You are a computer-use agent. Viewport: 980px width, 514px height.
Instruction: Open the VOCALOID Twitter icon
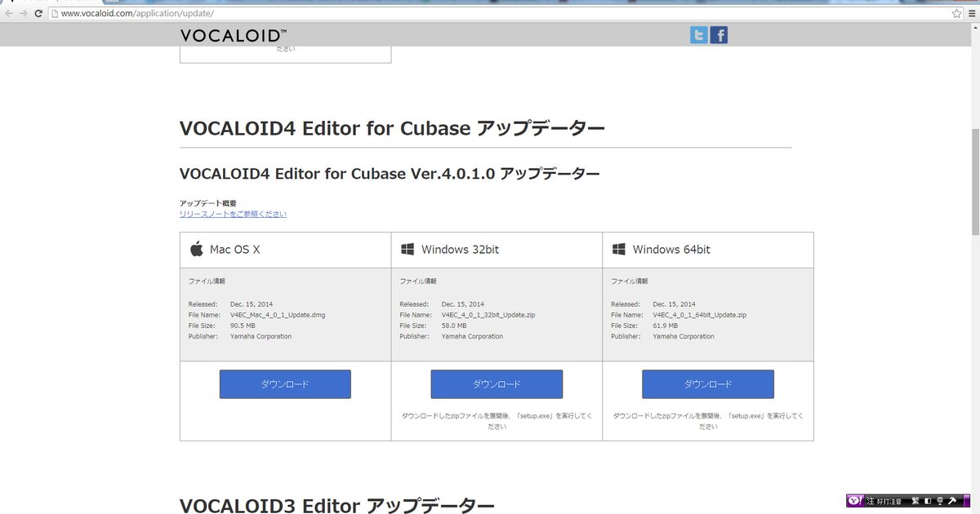698,35
